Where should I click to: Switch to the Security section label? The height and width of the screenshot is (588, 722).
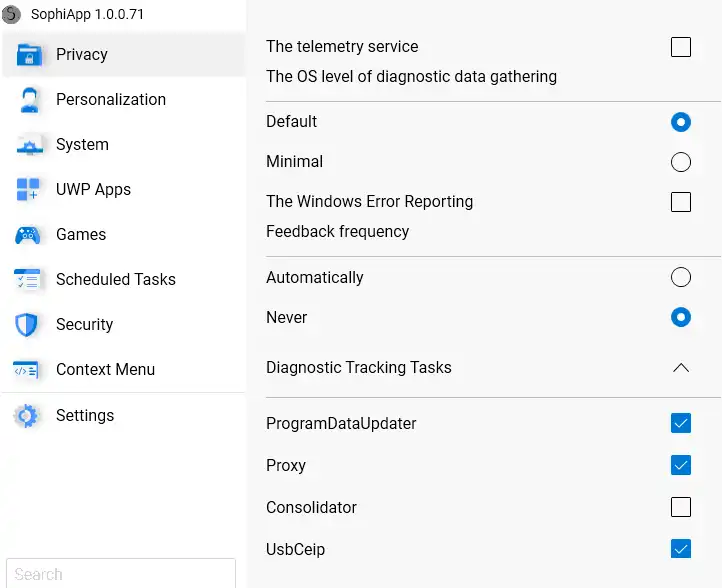(x=85, y=325)
